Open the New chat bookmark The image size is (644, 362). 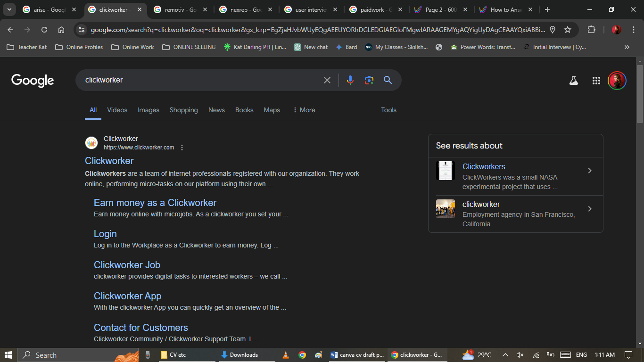click(x=311, y=47)
